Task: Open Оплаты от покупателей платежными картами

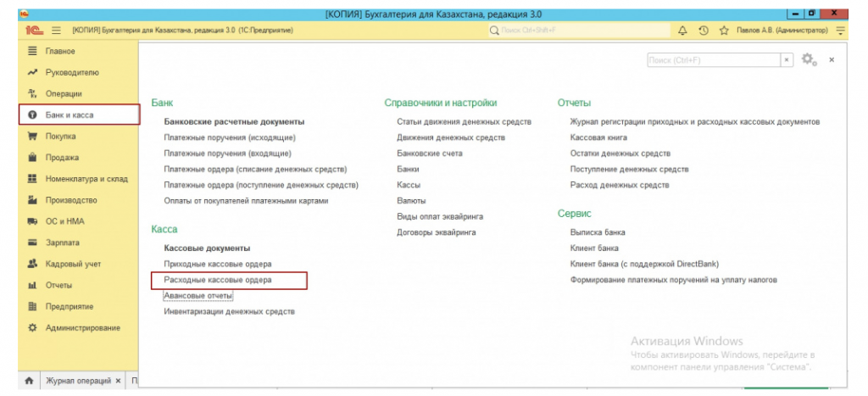Action: tap(247, 200)
